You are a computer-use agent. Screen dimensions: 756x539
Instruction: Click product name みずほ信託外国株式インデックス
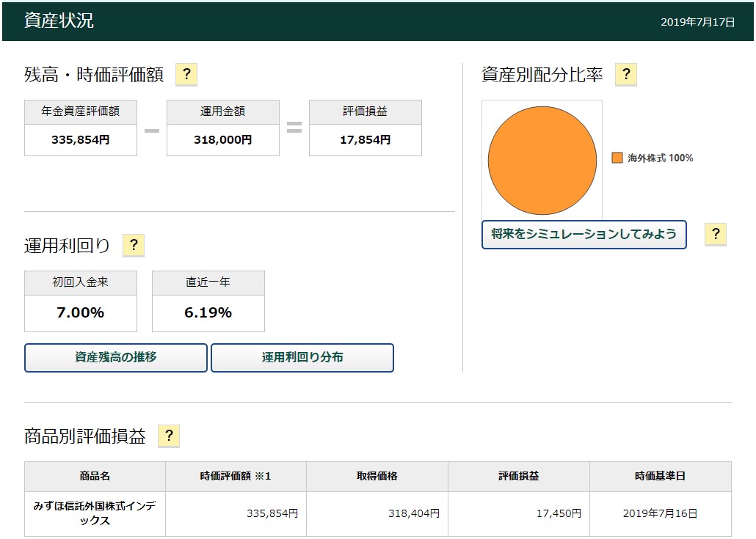pos(95,513)
